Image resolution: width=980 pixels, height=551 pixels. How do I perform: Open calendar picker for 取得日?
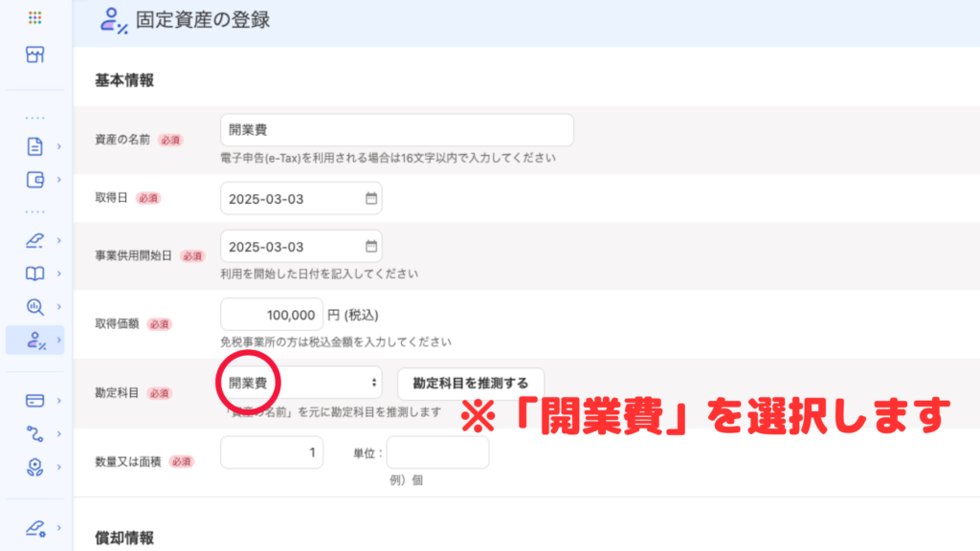coord(371,199)
